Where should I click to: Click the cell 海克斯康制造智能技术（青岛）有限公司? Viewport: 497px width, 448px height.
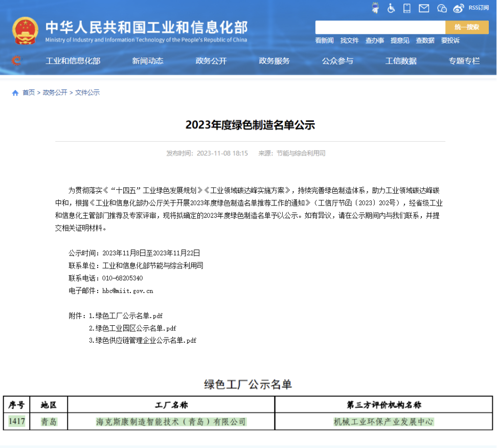(x=171, y=422)
